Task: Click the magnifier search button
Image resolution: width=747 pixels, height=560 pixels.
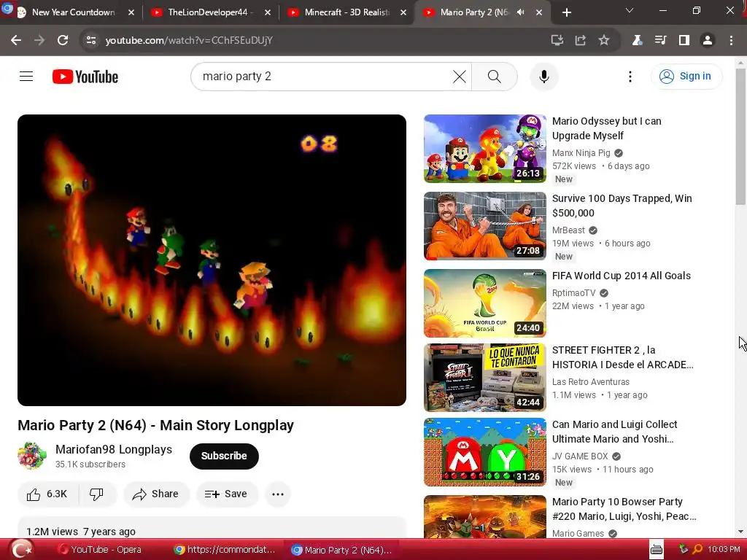Action: click(495, 76)
